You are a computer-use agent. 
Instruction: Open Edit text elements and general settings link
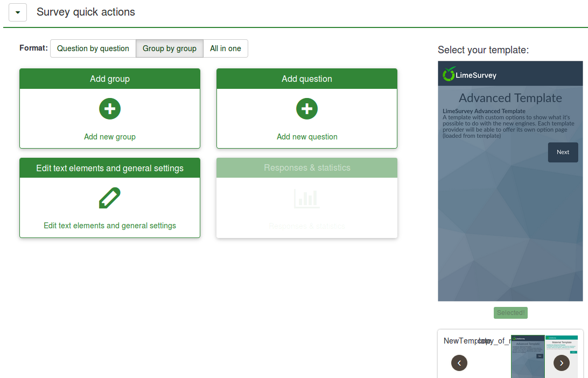click(110, 226)
